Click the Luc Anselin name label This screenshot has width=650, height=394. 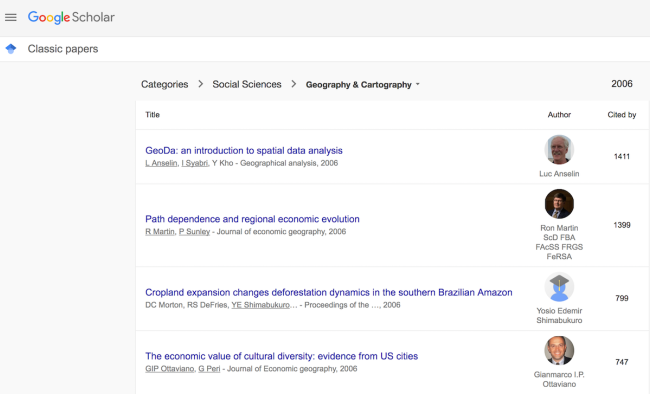559,174
